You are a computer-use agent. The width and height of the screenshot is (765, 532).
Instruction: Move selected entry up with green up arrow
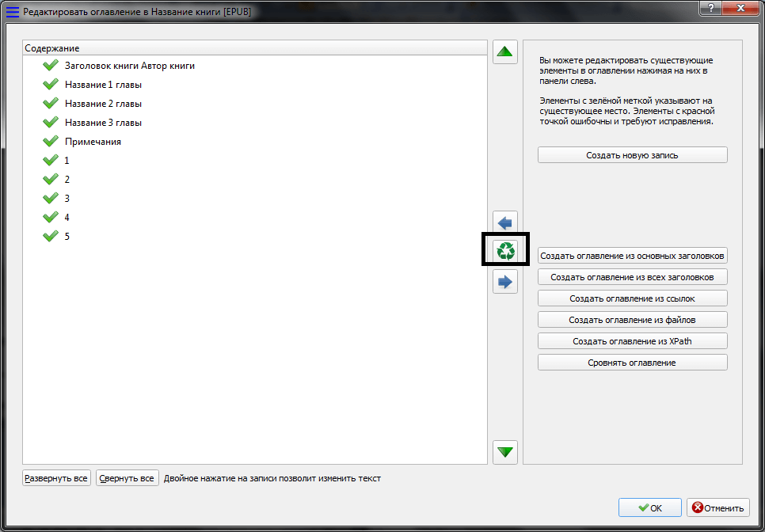[x=505, y=51]
